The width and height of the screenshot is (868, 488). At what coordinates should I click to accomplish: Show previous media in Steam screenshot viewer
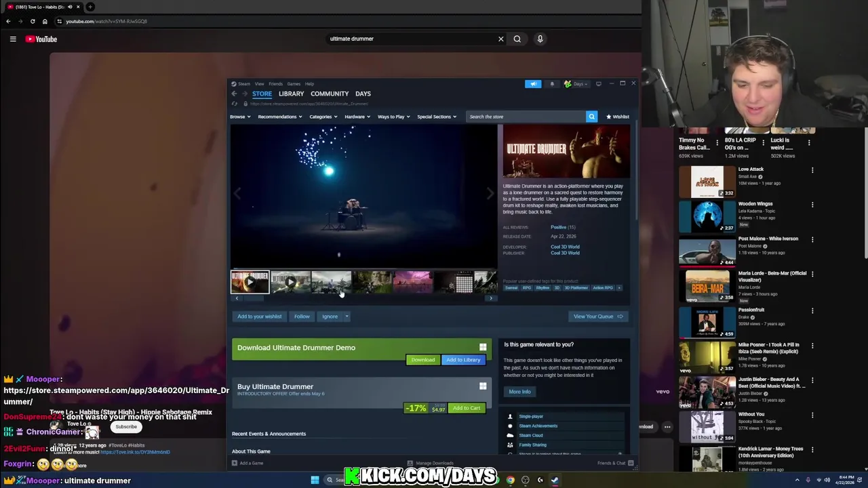[237, 194]
